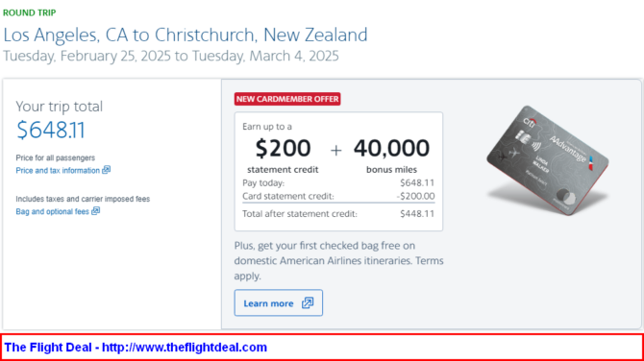Click the external-link icon beside Price and tax information
This screenshot has width=644, height=361.
click(x=107, y=169)
